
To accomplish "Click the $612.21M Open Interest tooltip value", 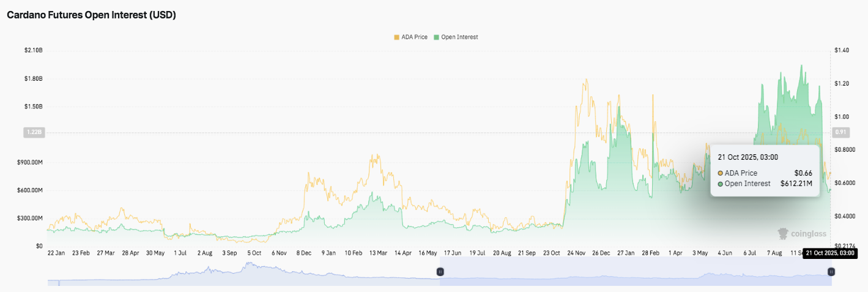I will pyautogui.click(x=796, y=184).
